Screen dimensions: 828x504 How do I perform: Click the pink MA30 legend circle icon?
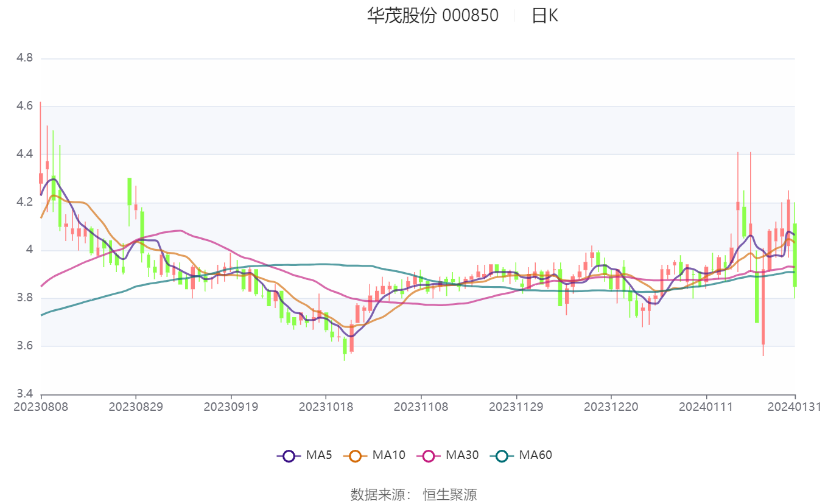[429, 455]
